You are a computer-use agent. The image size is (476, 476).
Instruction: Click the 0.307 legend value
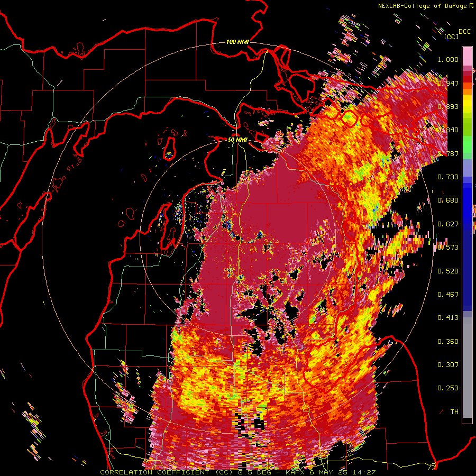(x=448, y=365)
